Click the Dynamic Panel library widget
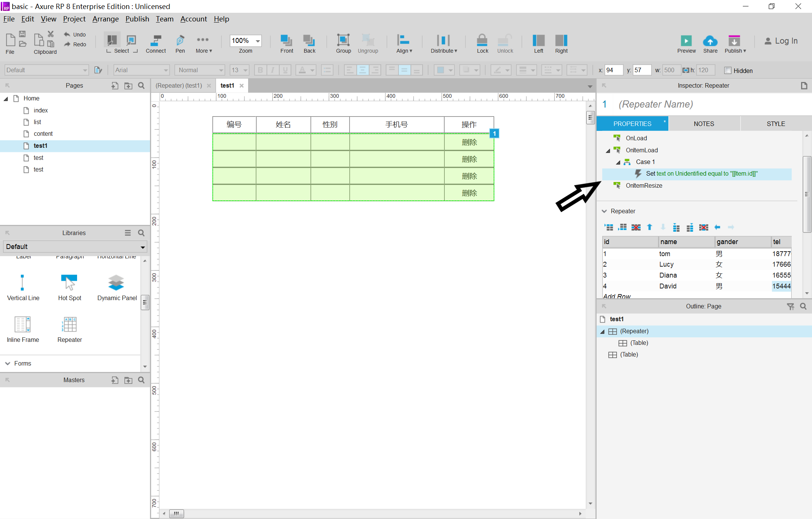This screenshot has height=519, width=812. 117,283
